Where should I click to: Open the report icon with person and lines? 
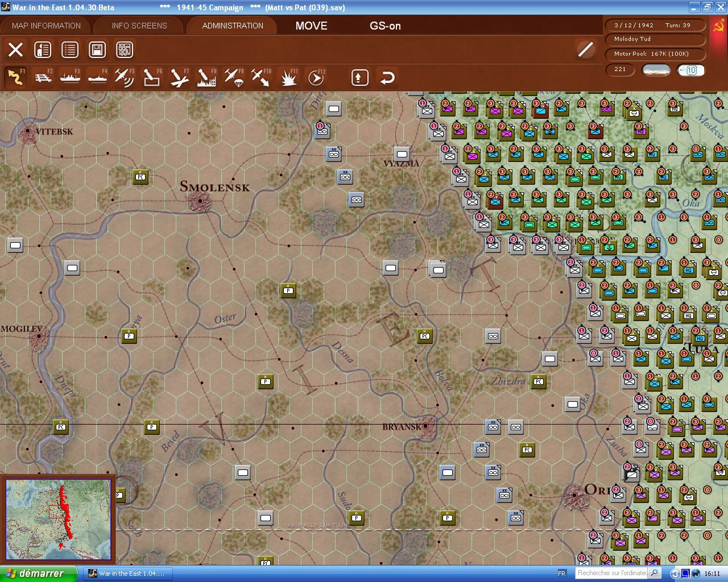[43, 49]
